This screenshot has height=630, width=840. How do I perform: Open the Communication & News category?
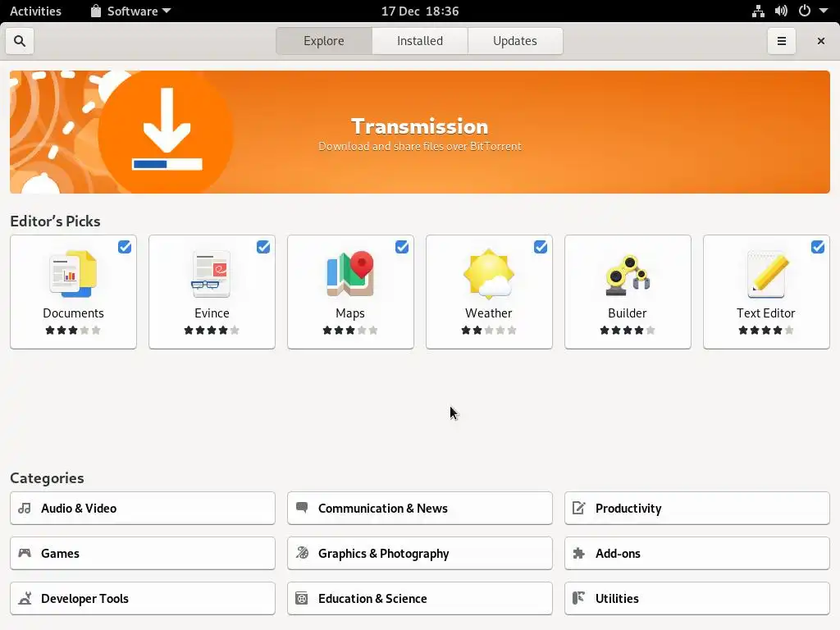[x=419, y=508]
